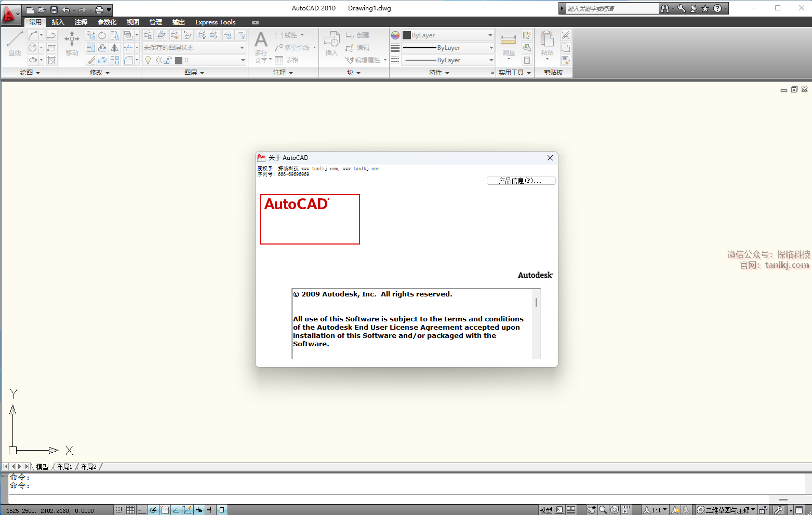Toggle Grid Display in the status bar
Screen dimensions: 812x515
130,510
